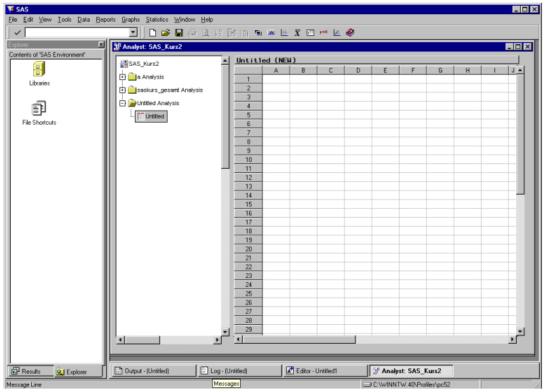Image resolution: width=546 pixels, height=392 pixels.
Task: Click the SAS Help book icon
Action: 350,33
